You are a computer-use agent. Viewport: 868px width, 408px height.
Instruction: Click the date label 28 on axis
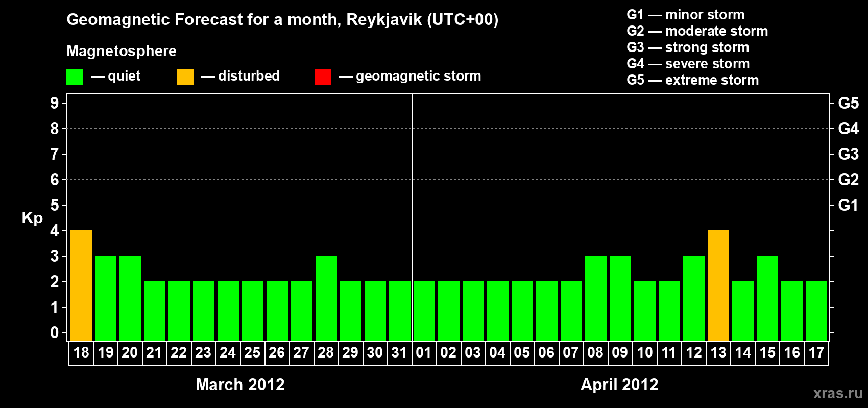[x=326, y=353]
